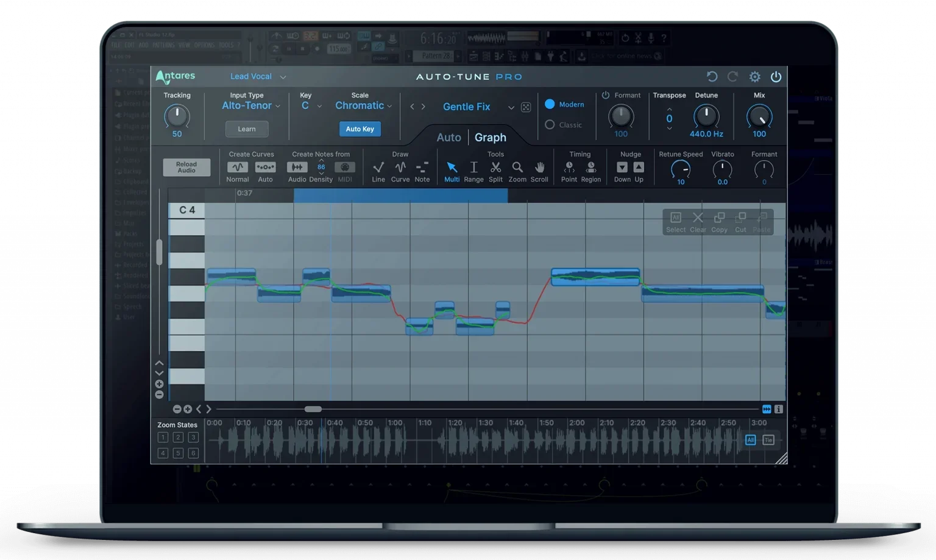Click Select All in edit overlay
This screenshot has width=936, height=560.
pos(676,222)
